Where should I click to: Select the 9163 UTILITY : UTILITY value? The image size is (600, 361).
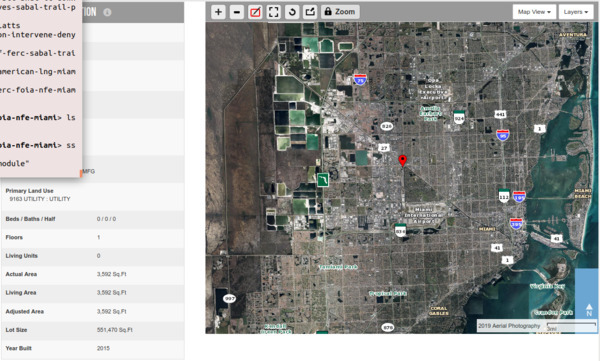tap(40, 199)
